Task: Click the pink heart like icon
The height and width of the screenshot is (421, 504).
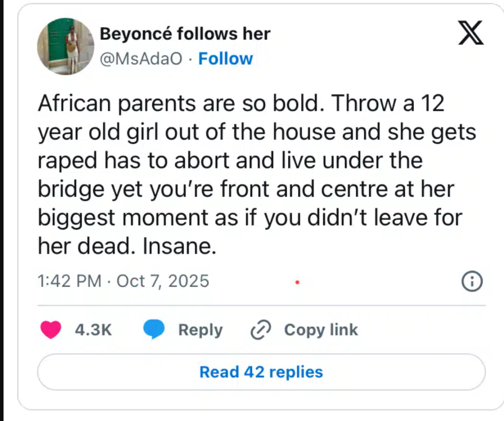Action: coord(51,330)
